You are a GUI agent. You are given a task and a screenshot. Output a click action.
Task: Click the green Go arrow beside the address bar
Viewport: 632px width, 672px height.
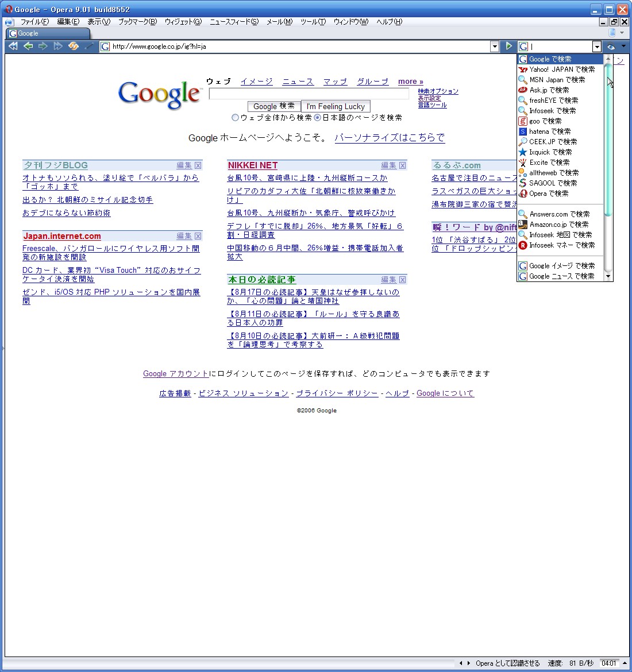[508, 47]
